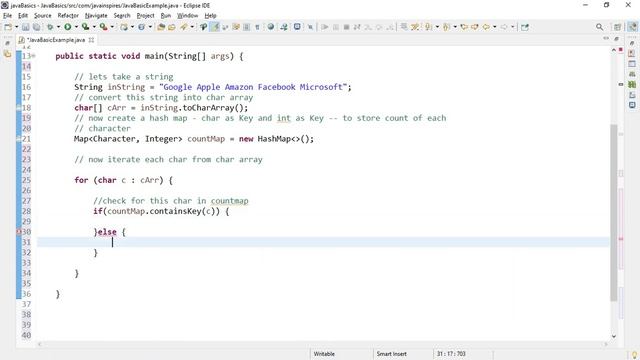Open dropdown arrow beside Forward navigation arrow
Viewport: 640px width, 360px height.
point(513,27)
